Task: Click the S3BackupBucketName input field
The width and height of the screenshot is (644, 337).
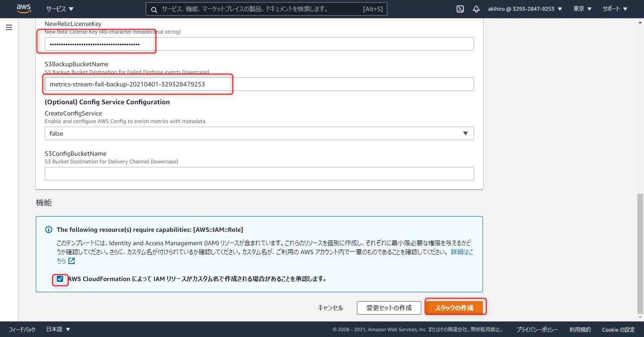Action: [x=259, y=84]
